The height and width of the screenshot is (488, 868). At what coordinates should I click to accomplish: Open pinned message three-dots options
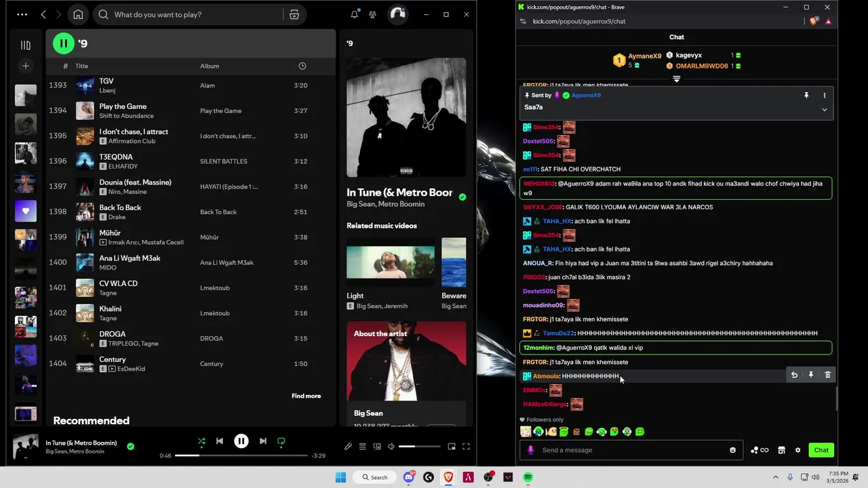825,96
